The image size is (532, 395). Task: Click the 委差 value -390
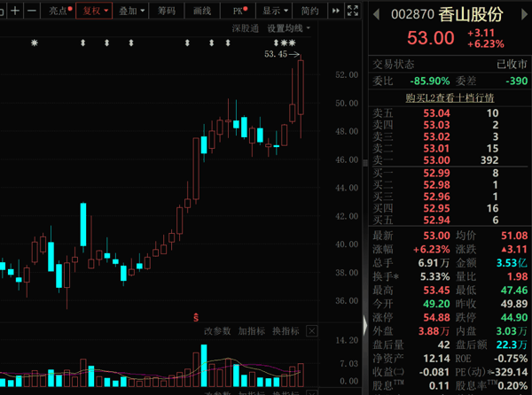(x=517, y=81)
